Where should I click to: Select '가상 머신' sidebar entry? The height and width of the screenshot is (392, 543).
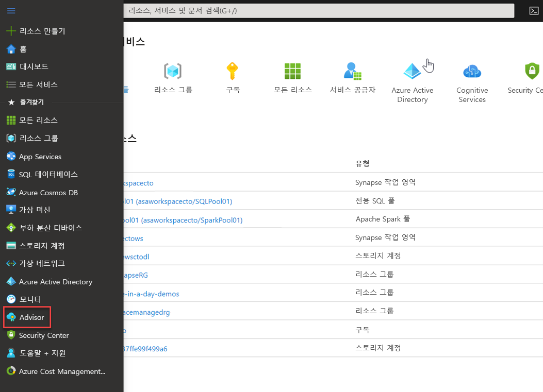[x=35, y=210]
